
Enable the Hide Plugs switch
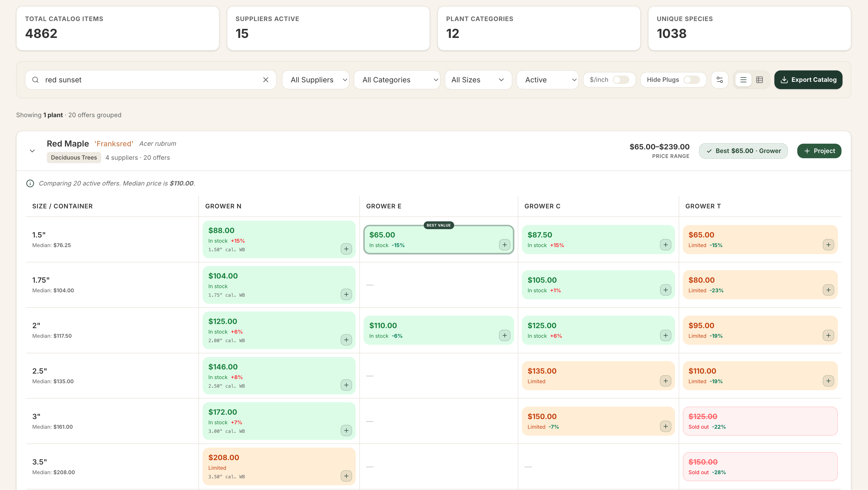point(691,80)
